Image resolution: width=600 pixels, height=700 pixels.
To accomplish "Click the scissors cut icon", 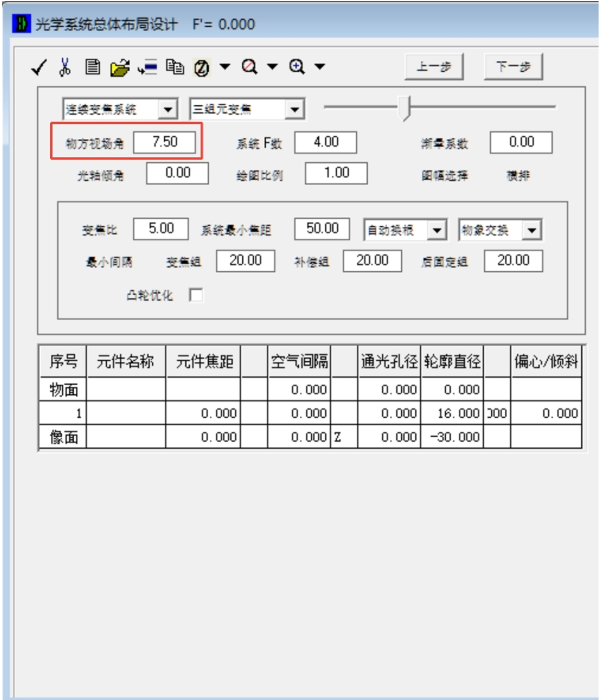I will [x=65, y=67].
